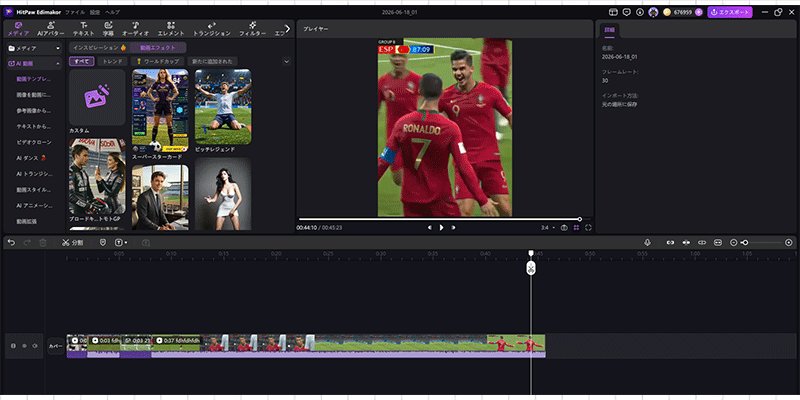Enter fullscreen player mode

pyautogui.click(x=588, y=228)
